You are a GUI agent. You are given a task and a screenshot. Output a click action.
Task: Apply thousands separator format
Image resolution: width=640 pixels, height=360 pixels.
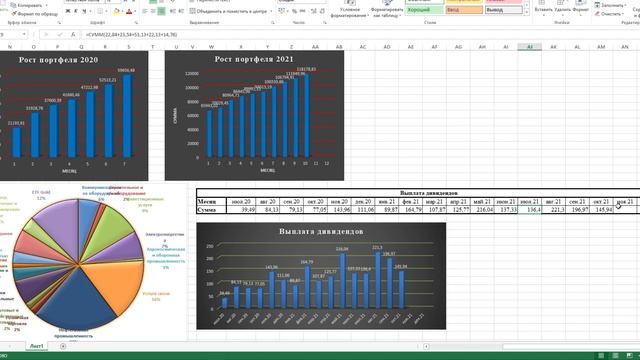tap(302, 11)
